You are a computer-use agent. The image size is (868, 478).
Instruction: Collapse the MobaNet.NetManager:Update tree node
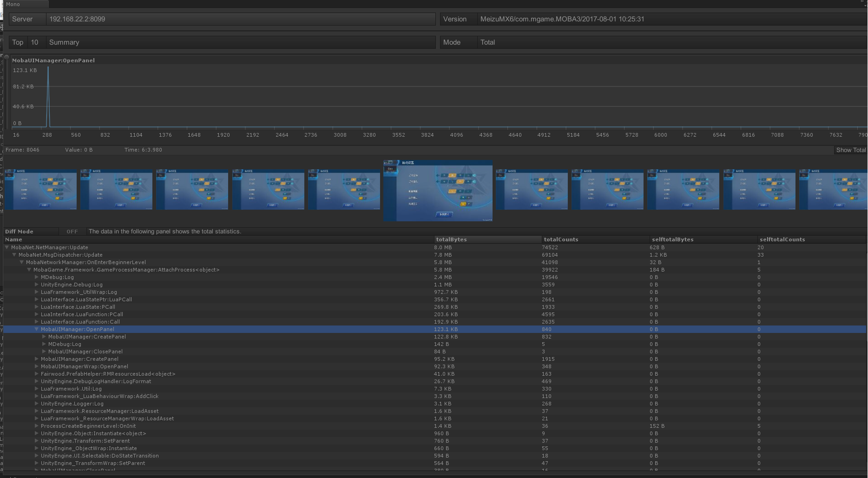coord(7,247)
